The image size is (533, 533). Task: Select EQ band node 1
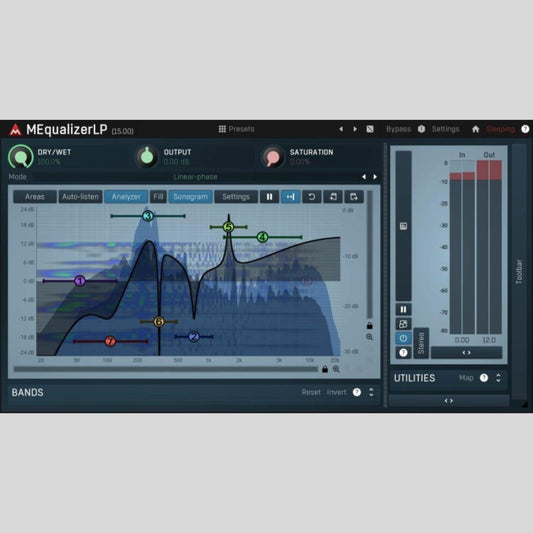80,281
